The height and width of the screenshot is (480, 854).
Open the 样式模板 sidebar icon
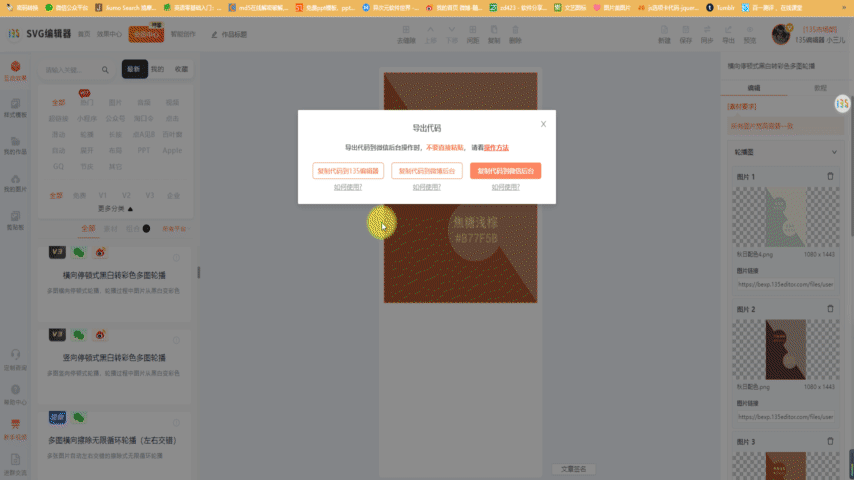point(15,108)
